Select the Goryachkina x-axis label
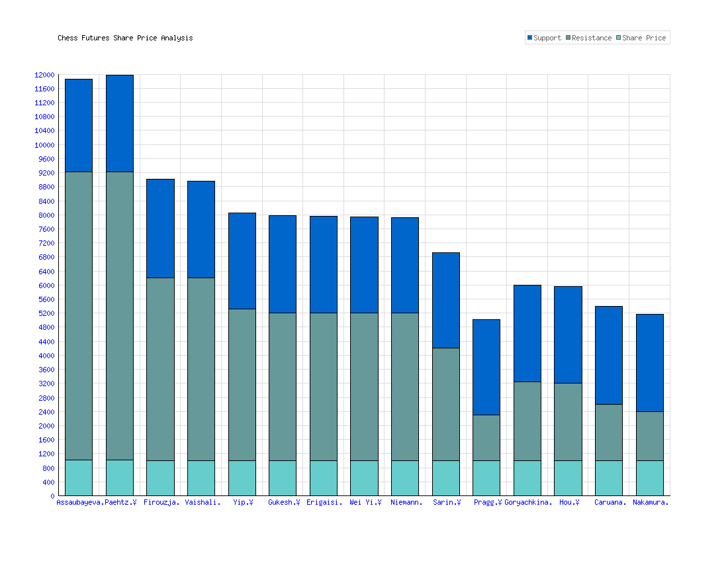728x563 pixels. point(528,502)
